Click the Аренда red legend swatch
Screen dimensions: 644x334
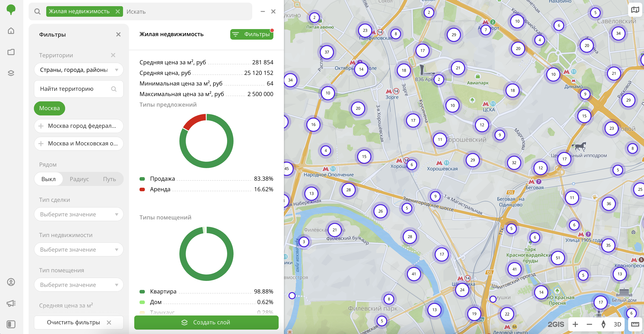[142, 189]
